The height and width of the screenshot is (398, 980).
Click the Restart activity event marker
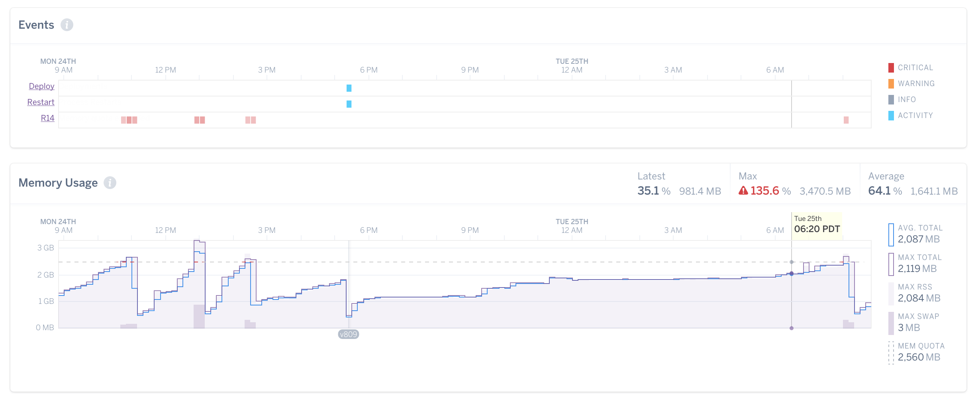pos(349,104)
